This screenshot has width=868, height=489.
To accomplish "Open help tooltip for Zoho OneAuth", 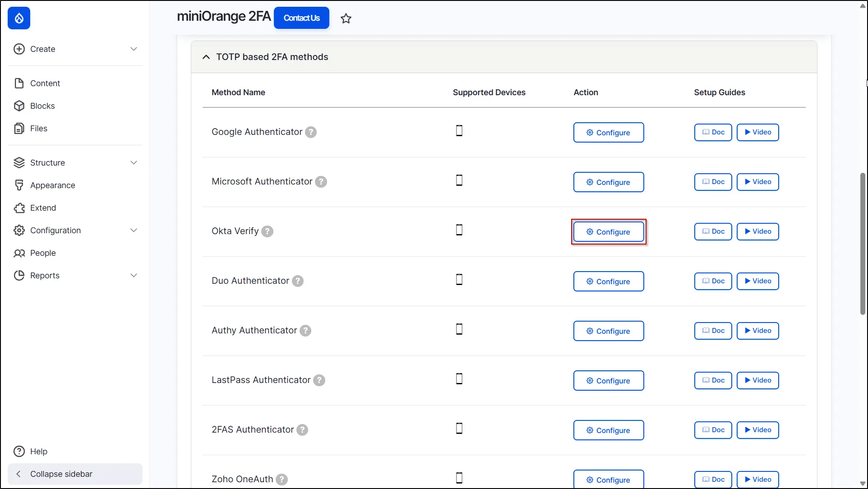I will pos(282,480).
